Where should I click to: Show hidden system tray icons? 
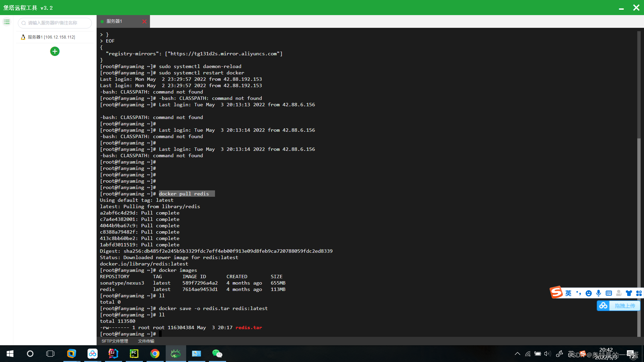coord(518,354)
